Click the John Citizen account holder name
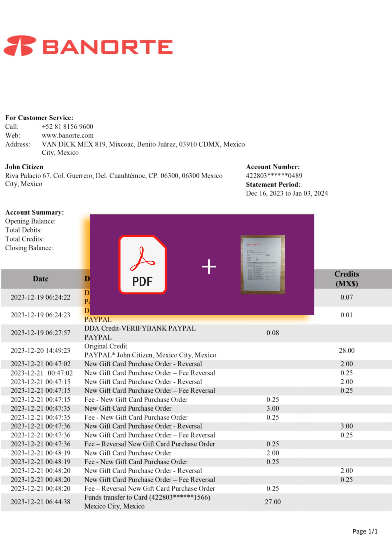 (x=24, y=167)
